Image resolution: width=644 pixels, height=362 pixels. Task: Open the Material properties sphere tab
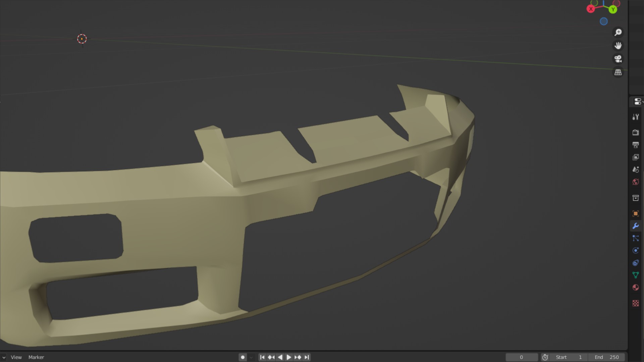click(635, 288)
